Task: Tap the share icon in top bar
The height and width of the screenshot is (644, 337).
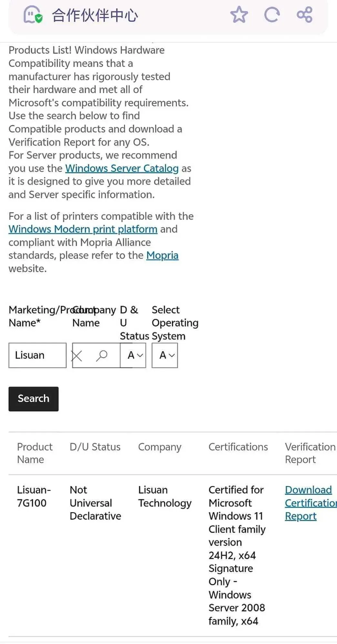Action: pyautogui.click(x=304, y=15)
